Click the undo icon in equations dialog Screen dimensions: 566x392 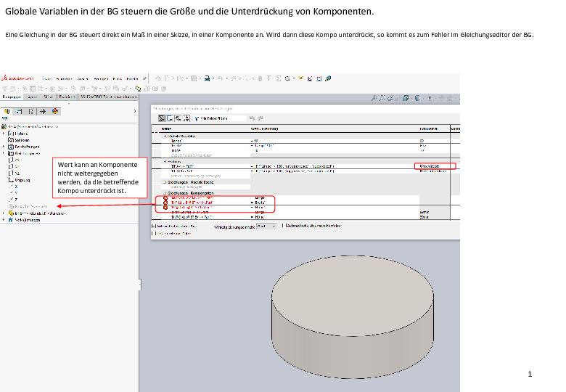[252, 118]
